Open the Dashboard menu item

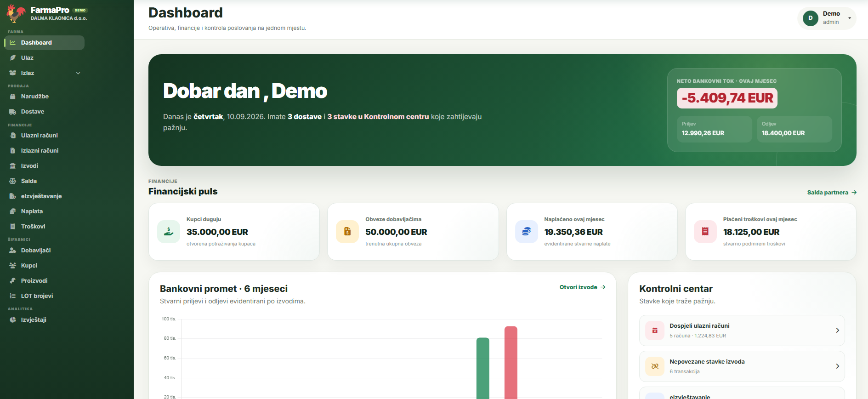(x=44, y=43)
